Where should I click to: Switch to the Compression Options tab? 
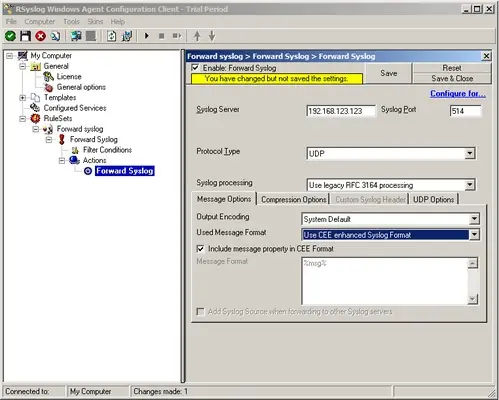tap(293, 200)
